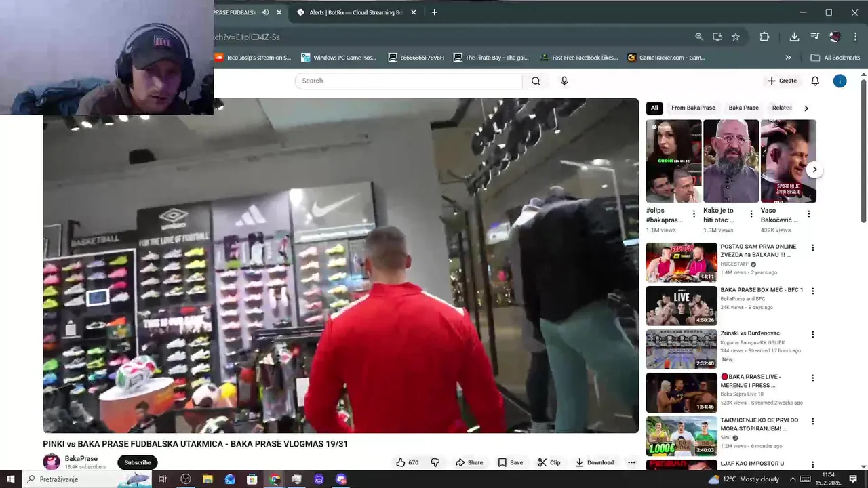Open the Chrome three-dot menu

[x=854, y=37]
